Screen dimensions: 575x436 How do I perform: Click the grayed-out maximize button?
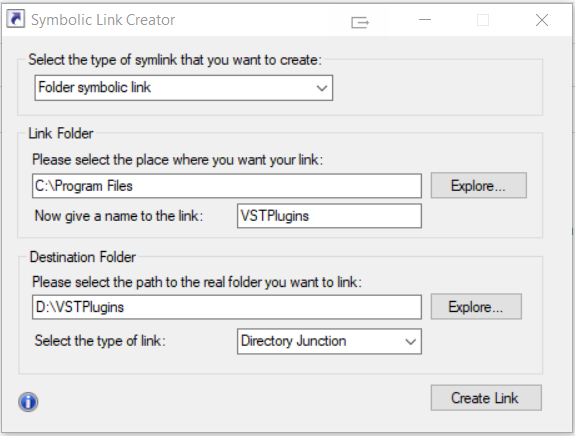coord(483,20)
